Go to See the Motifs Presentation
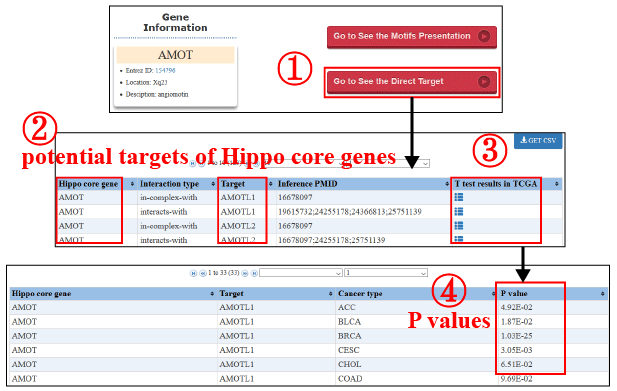This screenshot has width=617, height=391. pyautogui.click(x=412, y=37)
